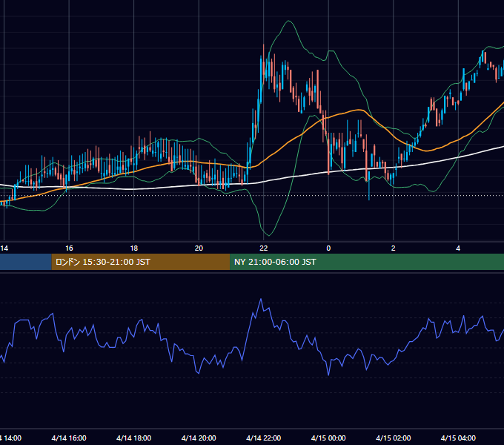Click the 4/15 00:00 time label
Screen dimensions: 504x445
pos(328,438)
